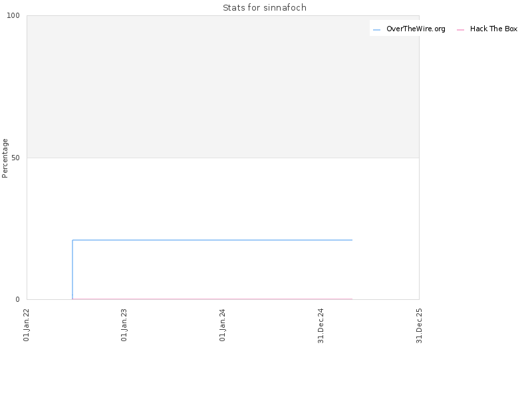Click the Percentage y-axis label
Image resolution: width=532 pixels, height=399 pixels.
[x=5, y=158]
